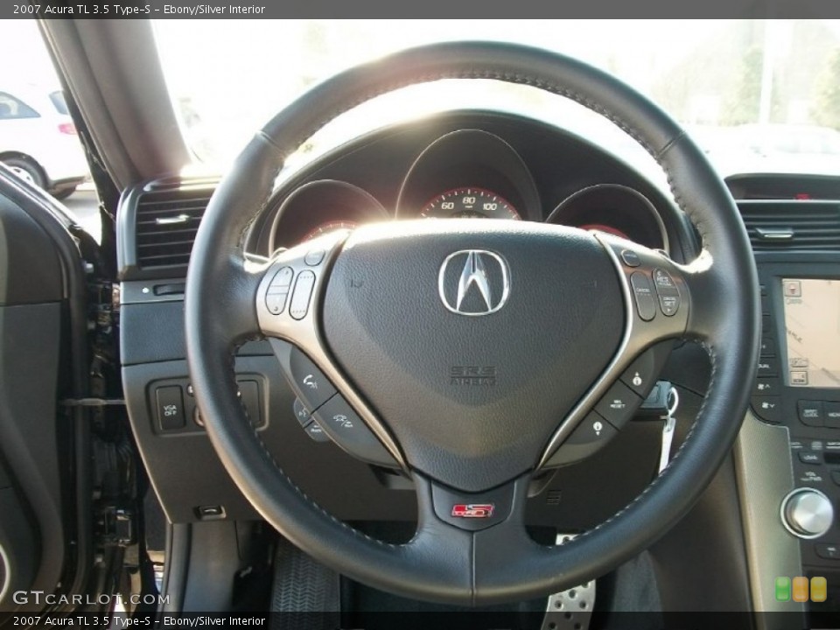Click the SEL/RESET button on the wheel
840x630 pixels.
coord(618,404)
